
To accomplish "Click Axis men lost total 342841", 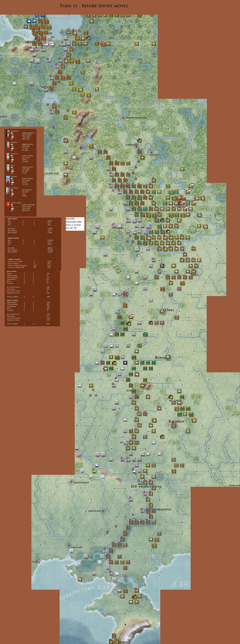I will pos(50,221).
